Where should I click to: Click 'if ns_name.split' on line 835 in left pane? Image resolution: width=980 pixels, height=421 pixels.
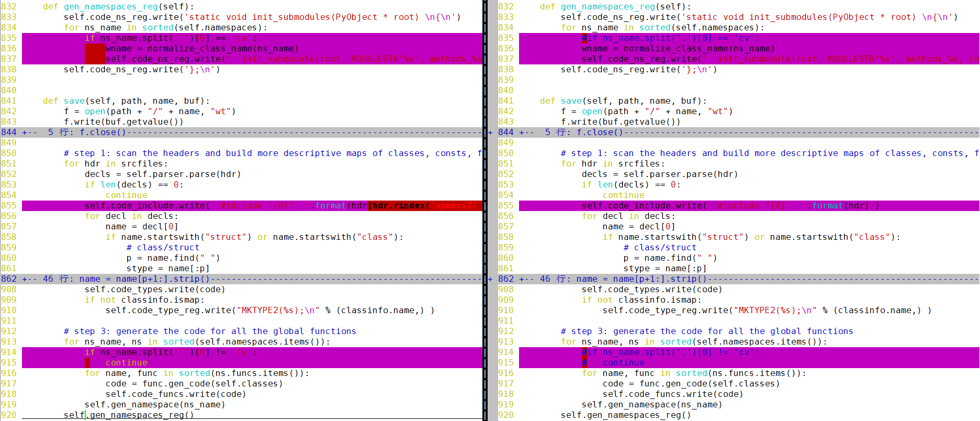(171, 38)
